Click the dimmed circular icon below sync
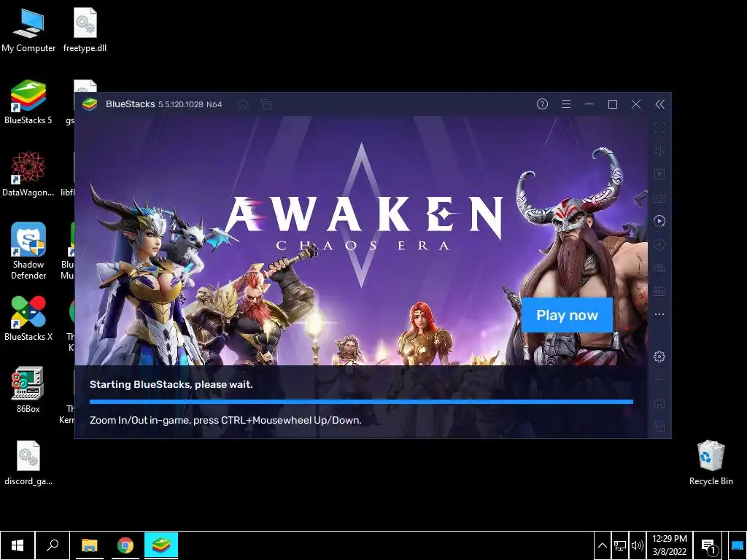The width and height of the screenshot is (747, 560). click(659, 244)
